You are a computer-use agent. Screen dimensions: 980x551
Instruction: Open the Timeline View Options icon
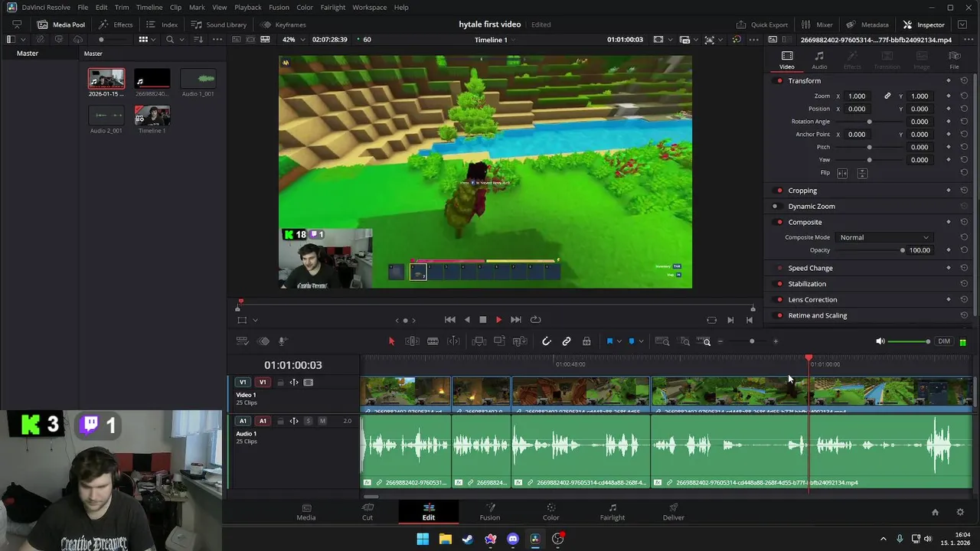point(242,341)
